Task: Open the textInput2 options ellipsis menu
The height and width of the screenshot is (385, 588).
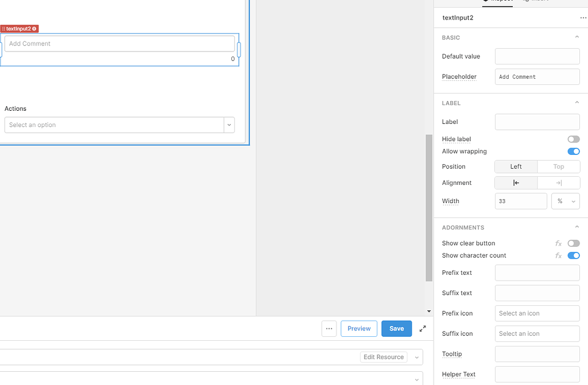Action: pyautogui.click(x=582, y=18)
